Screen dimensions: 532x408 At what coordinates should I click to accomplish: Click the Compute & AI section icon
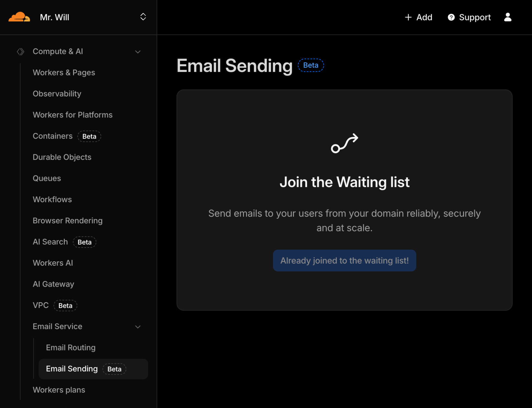coord(20,52)
